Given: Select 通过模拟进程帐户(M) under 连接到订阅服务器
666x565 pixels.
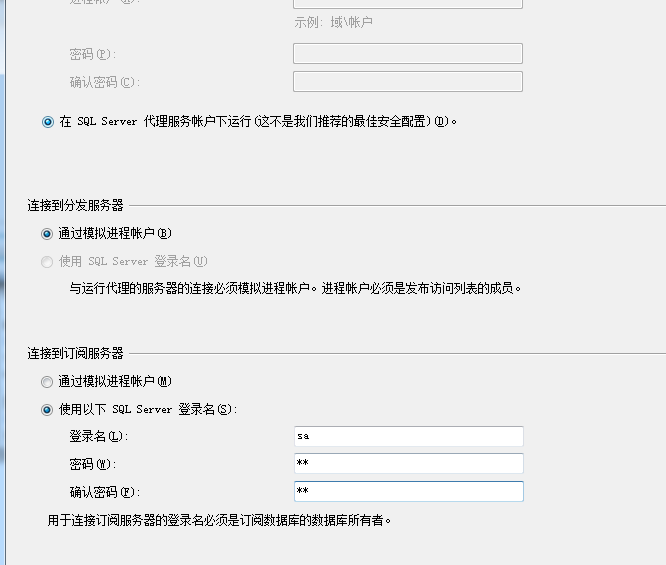Looking at the screenshot, I should tap(48, 381).
